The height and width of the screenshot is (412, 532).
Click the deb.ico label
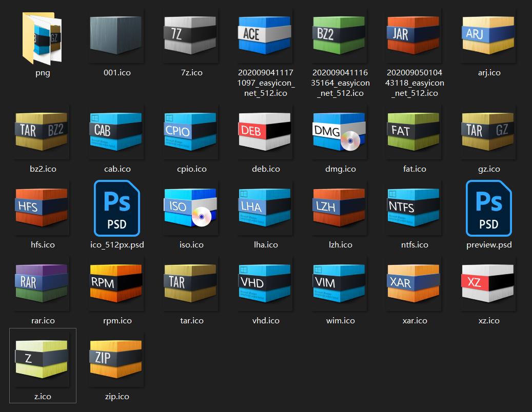coord(266,169)
